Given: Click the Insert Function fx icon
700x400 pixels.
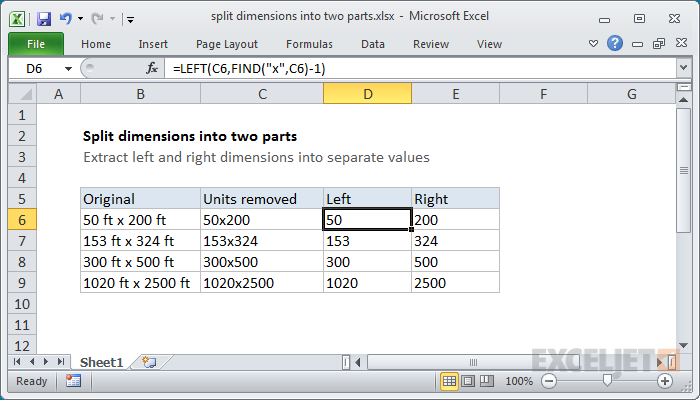Looking at the screenshot, I should coord(152,68).
